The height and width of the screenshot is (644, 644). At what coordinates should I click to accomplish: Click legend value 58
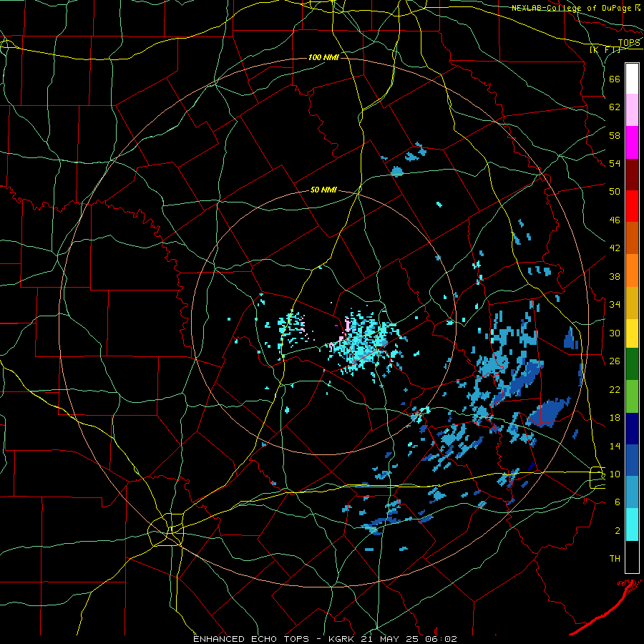tap(615, 135)
